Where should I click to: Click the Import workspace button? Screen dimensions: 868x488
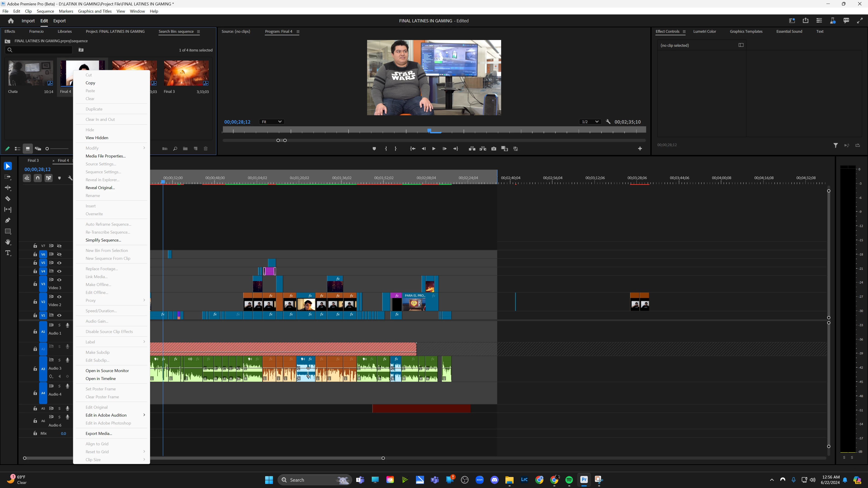[x=28, y=21]
